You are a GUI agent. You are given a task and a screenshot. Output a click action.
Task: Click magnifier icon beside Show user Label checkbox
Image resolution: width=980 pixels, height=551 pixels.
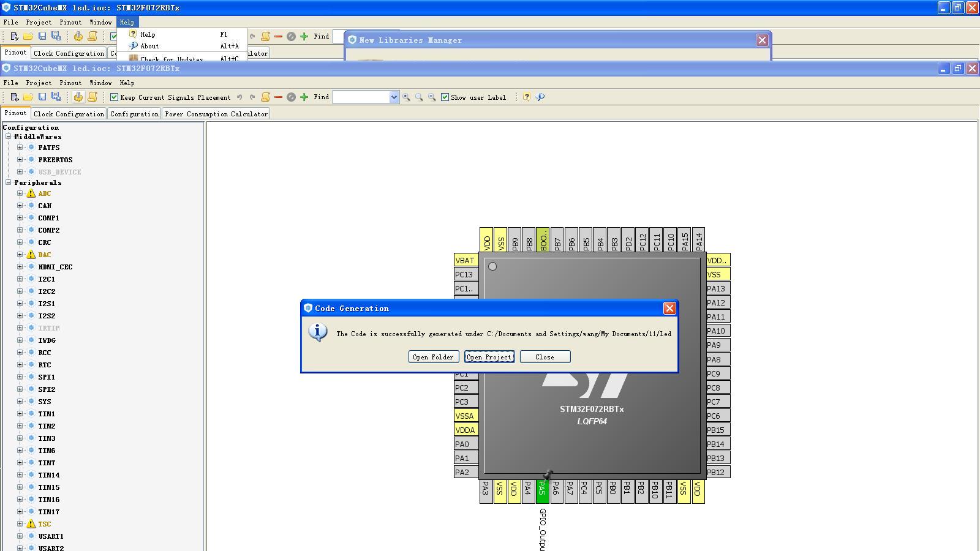click(432, 97)
